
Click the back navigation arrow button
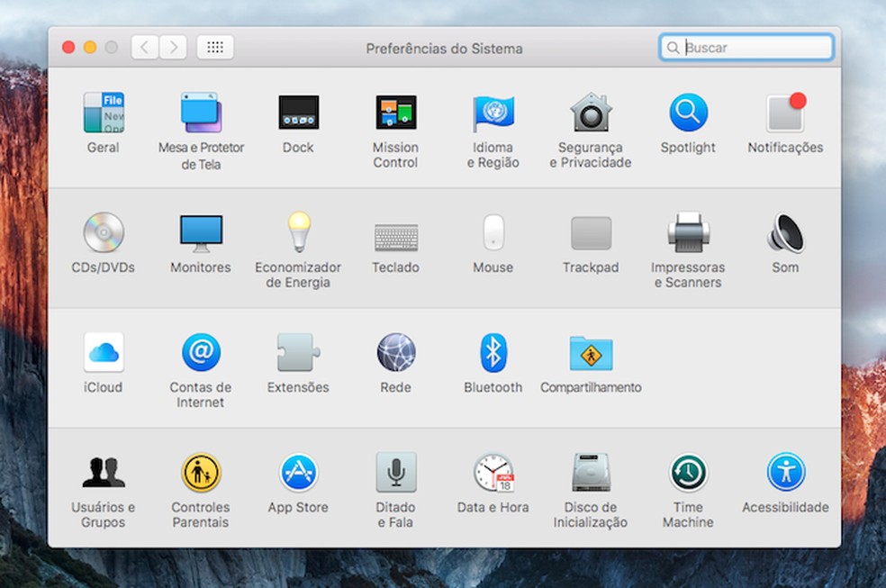(145, 48)
